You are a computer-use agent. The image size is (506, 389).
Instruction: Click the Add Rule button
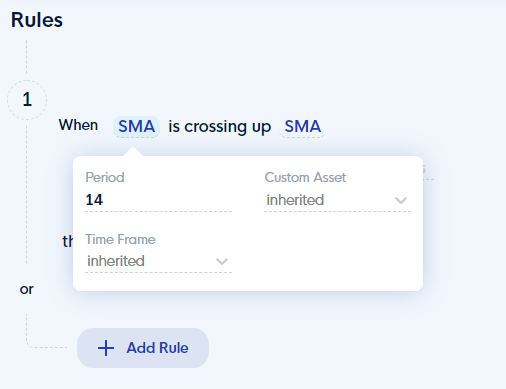(x=143, y=348)
